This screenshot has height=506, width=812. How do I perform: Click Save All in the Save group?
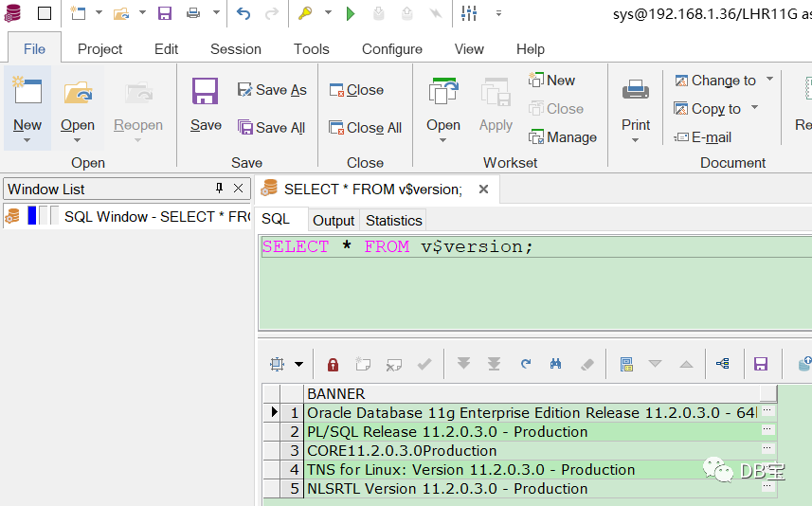pyautogui.click(x=271, y=127)
